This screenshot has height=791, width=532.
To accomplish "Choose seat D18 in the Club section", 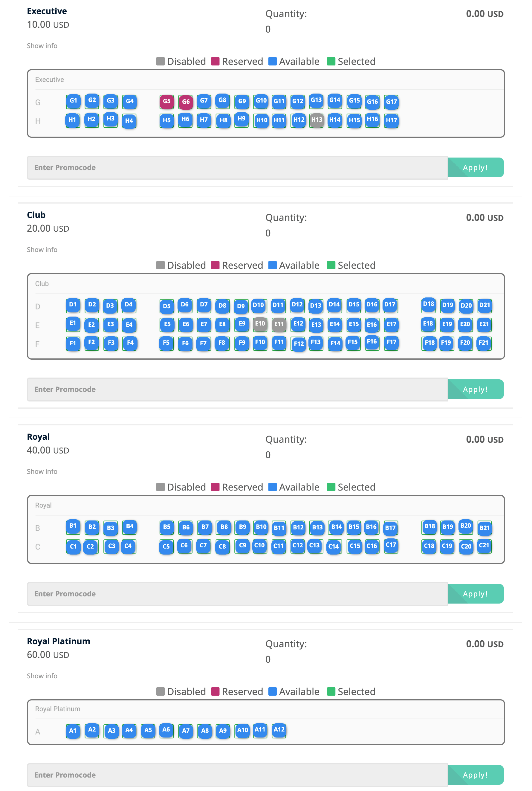I will pos(429,304).
